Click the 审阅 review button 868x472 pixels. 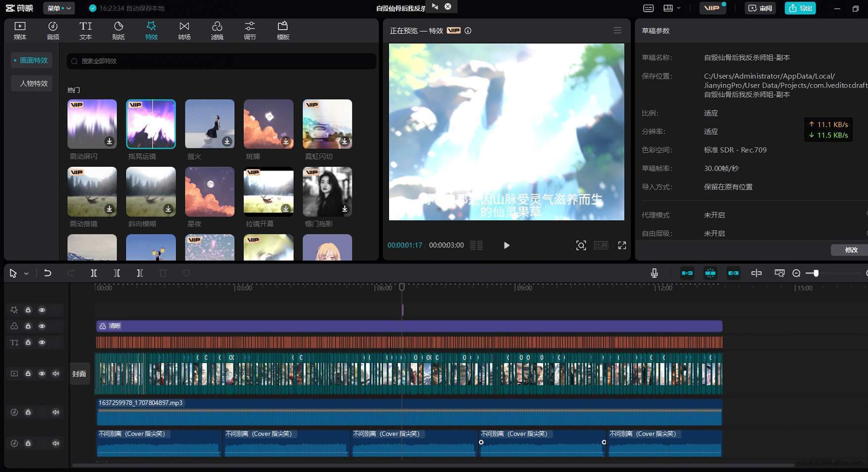[x=760, y=8]
